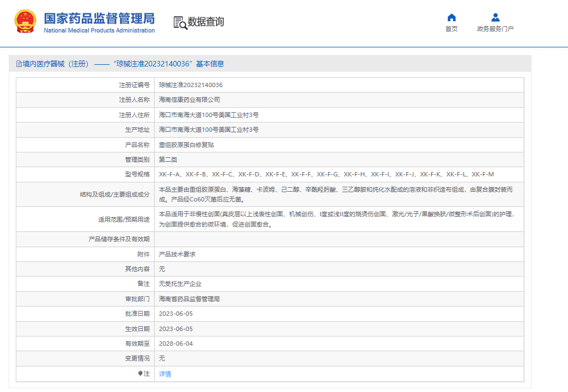This screenshot has width=568, height=392.
Task: Click National Medical Products Administration text
Action: click(x=99, y=30)
